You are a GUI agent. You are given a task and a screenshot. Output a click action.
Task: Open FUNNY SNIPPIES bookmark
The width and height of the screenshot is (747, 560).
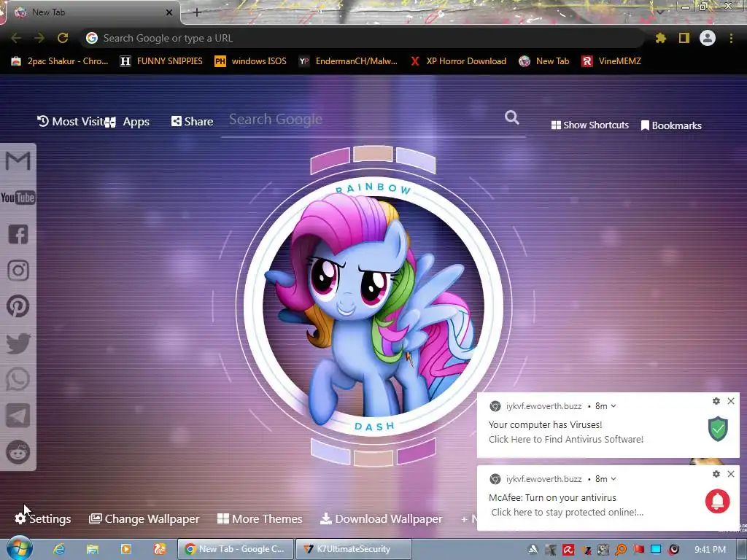pyautogui.click(x=161, y=61)
